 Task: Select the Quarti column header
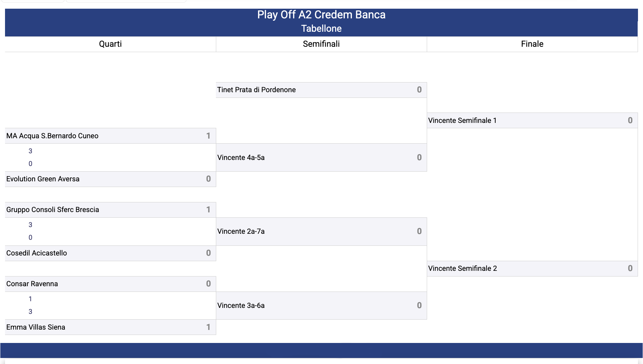point(110,44)
